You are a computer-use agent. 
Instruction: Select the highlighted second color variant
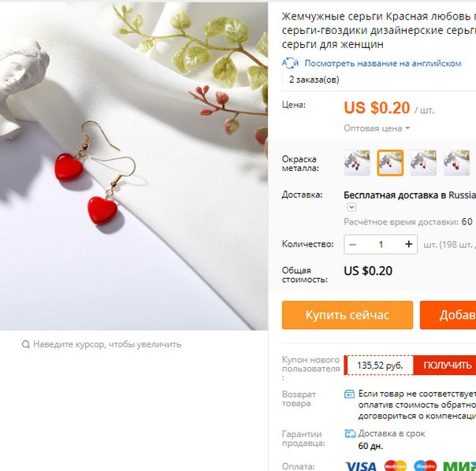[x=390, y=163]
